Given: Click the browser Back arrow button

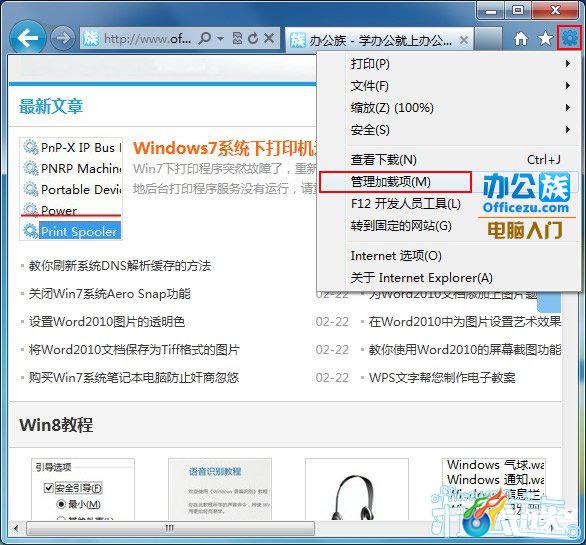Looking at the screenshot, I should pos(28,38).
